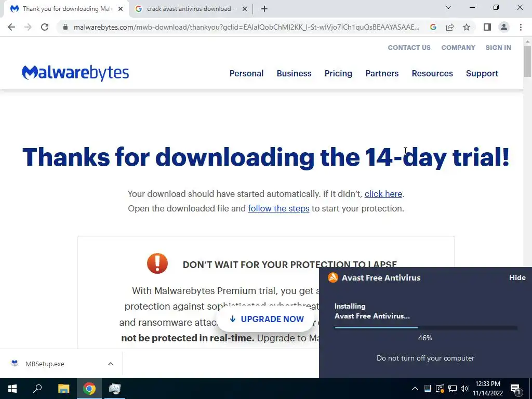The width and height of the screenshot is (532, 399).
Task: Open Windows taskbar search
Action: (x=37, y=389)
